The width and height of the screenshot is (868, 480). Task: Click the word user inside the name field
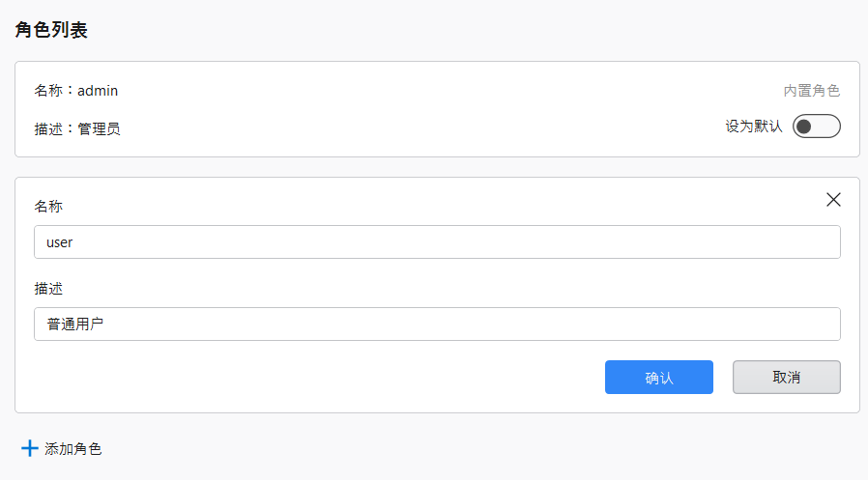pyautogui.click(x=60, y=242)
